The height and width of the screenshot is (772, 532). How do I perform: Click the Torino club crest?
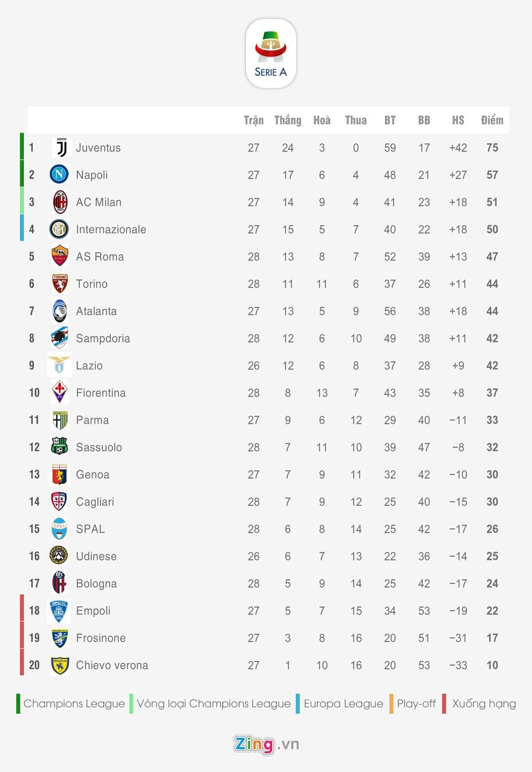[x=60, y=284]
